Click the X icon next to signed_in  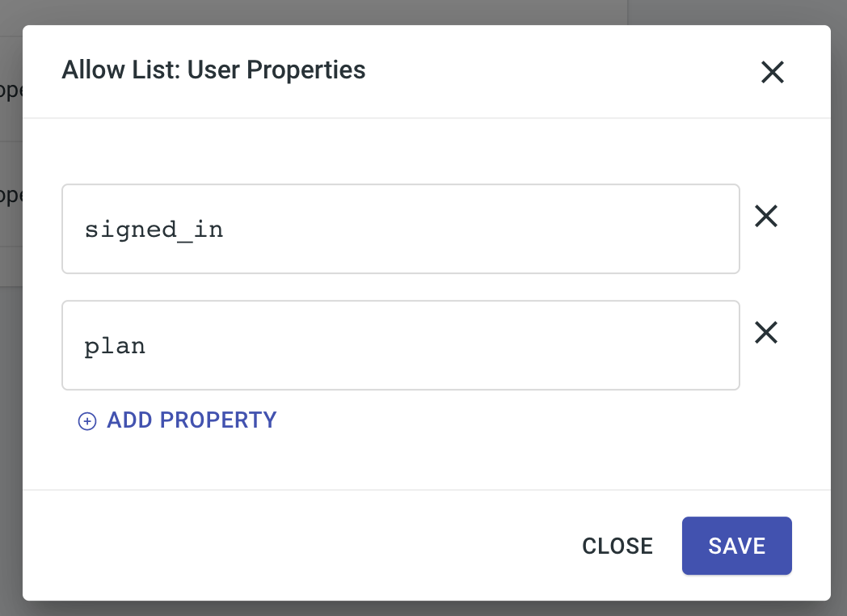[766, 216]
